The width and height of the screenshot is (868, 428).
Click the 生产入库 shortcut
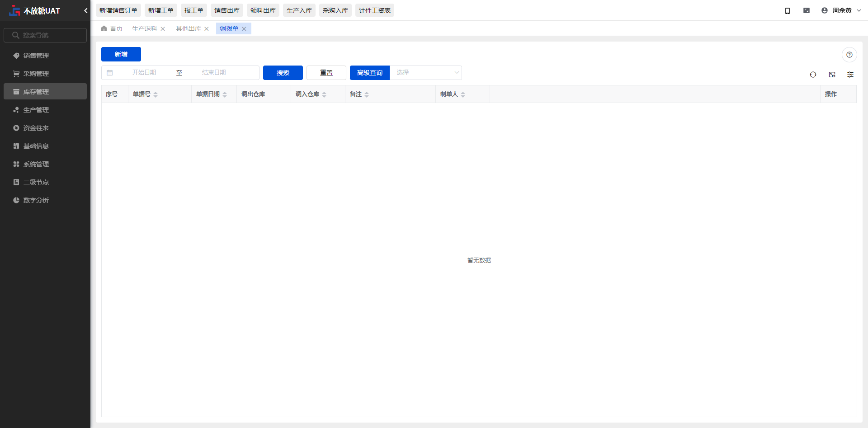pos(299,10)
